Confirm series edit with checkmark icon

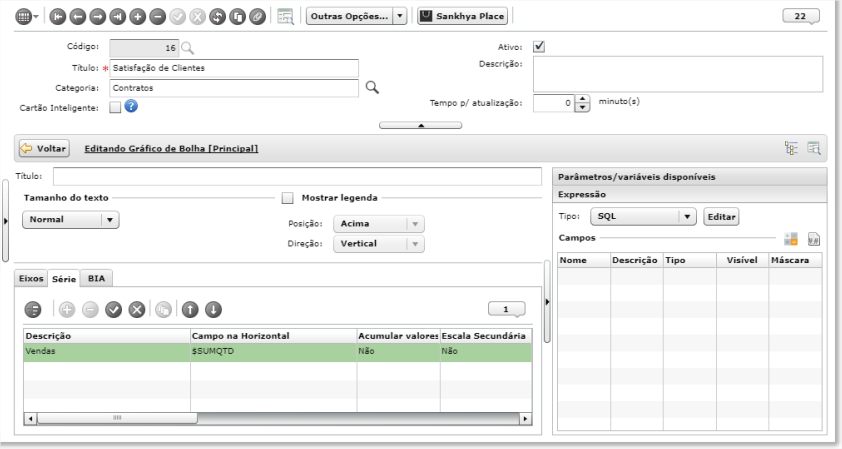click(x=113, y=309)
